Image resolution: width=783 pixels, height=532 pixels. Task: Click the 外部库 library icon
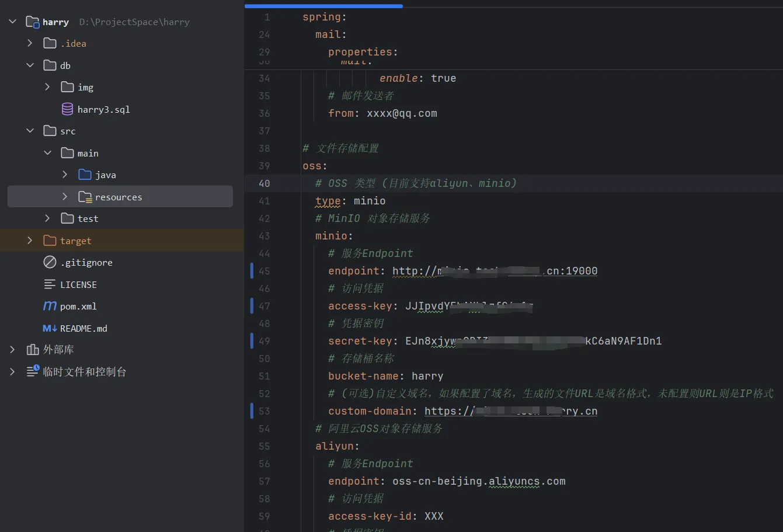point(33,349)
